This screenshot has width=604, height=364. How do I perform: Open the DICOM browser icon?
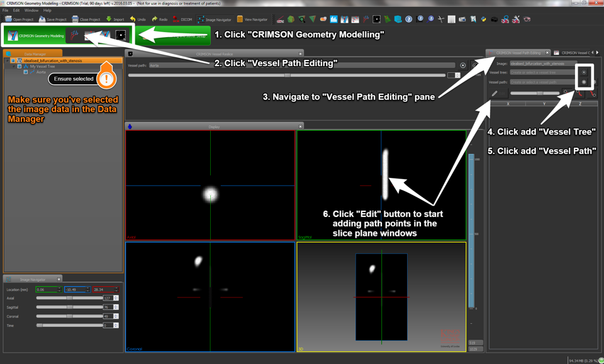pos(182,19)
